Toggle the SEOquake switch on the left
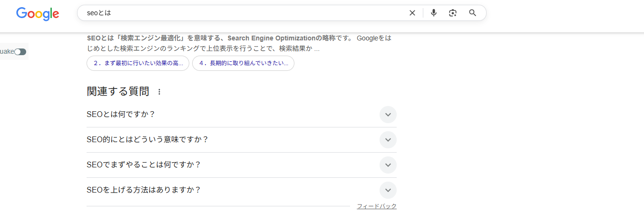 [20, 51]
